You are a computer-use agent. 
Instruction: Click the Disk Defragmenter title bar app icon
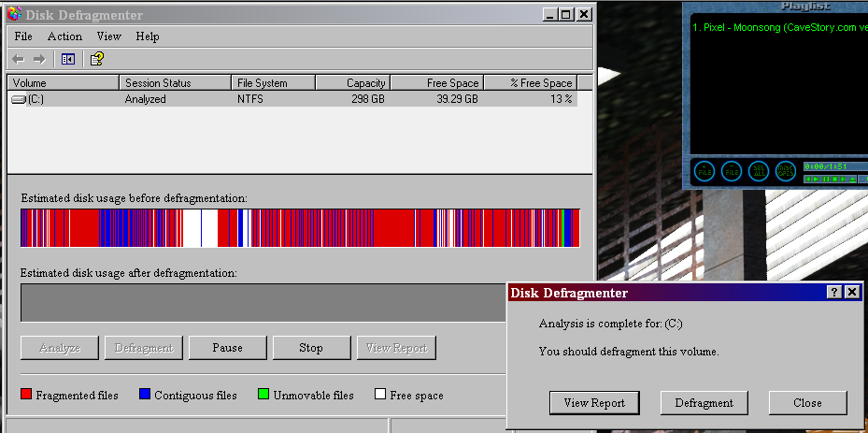(x=14, y=13)
